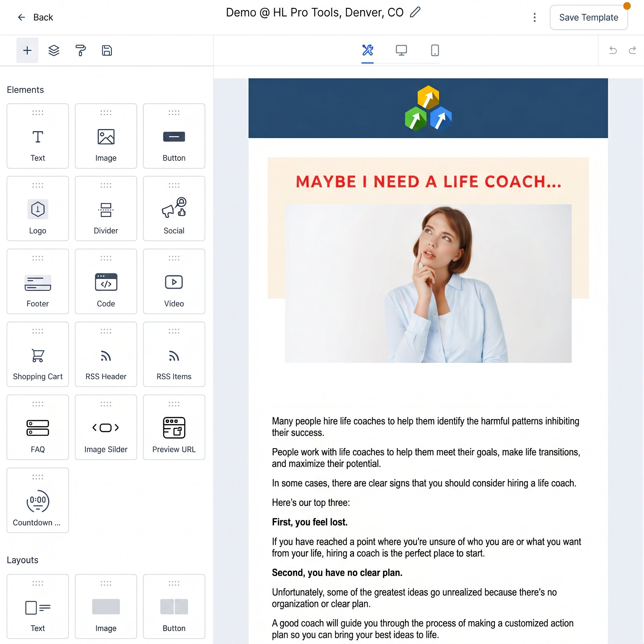Select the Logo element
The width and height of the screenshot is (644, 644).
(38, 209)
